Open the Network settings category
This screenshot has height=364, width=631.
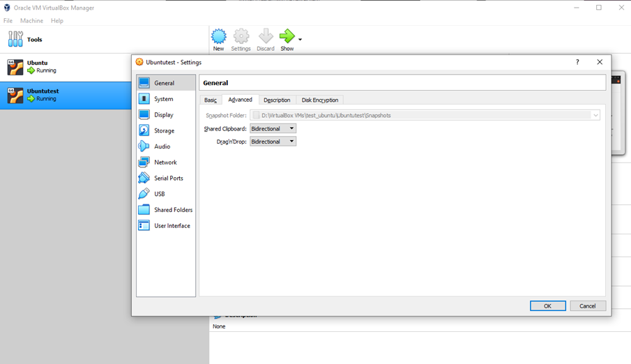coord(166,162)
